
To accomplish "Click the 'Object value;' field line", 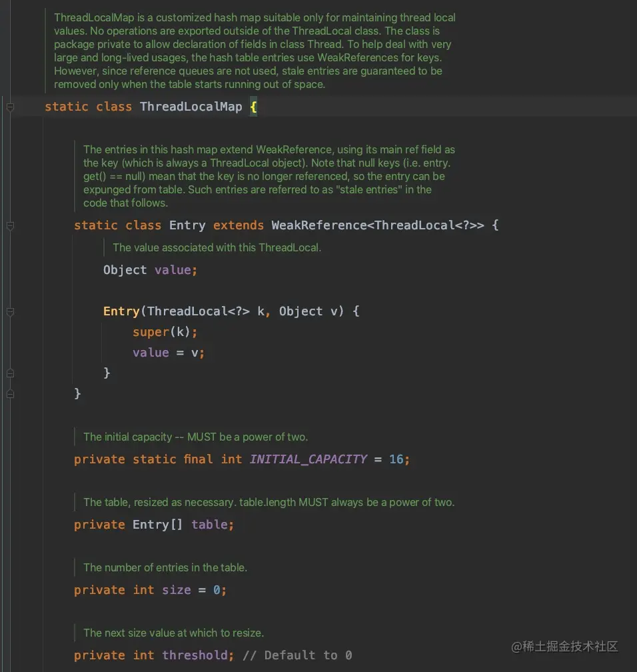I will tap(150, 270).
